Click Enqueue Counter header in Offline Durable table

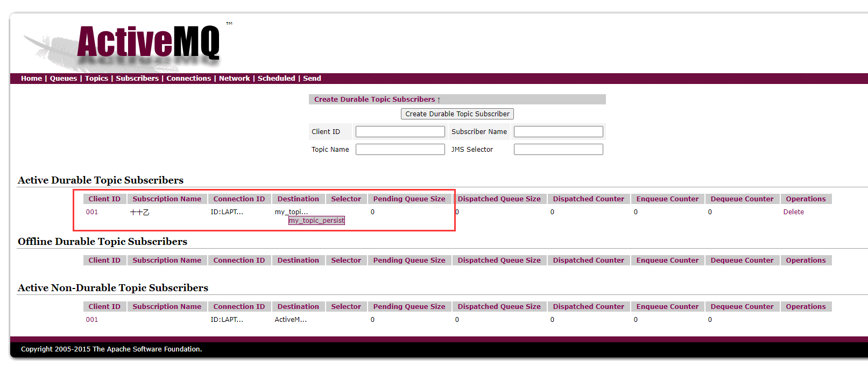click(x=667, y=261)
